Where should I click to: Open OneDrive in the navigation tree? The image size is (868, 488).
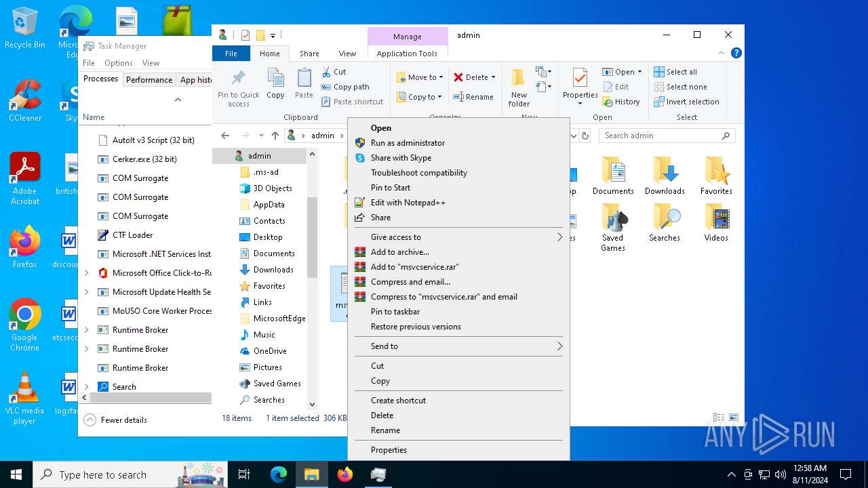pos(270,351)
